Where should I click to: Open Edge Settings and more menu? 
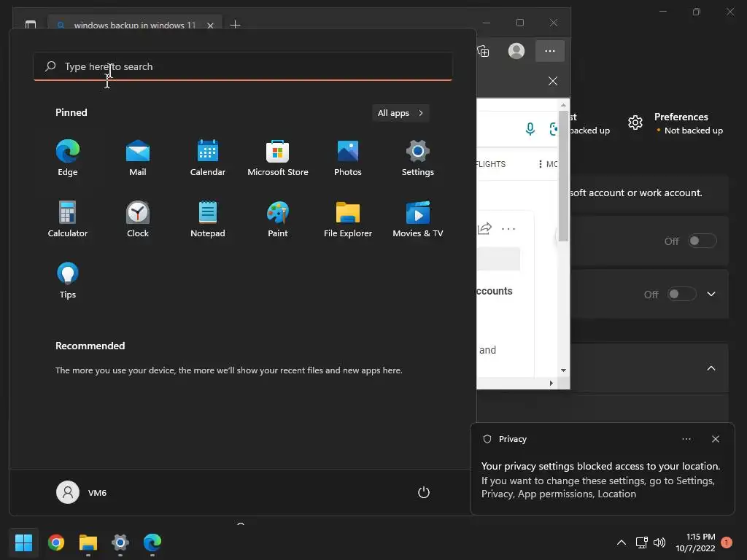pyautogui.click(x=550, y=51)
